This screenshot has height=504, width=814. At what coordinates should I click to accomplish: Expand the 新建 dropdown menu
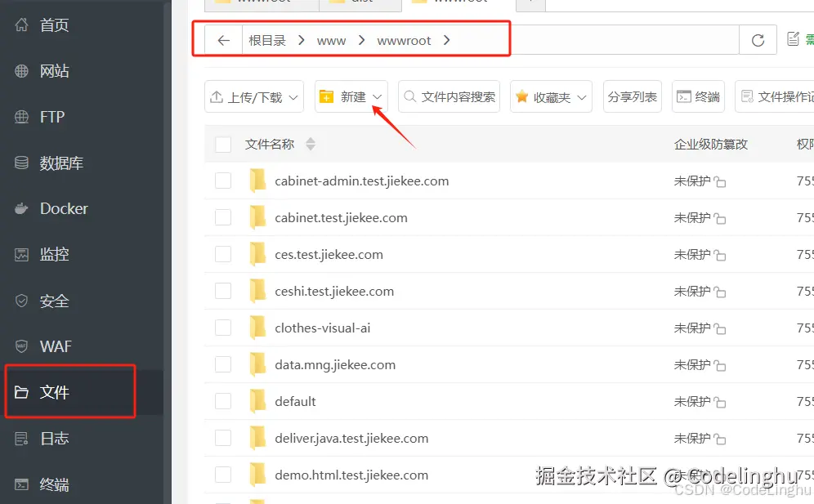[x=377, y=96]
